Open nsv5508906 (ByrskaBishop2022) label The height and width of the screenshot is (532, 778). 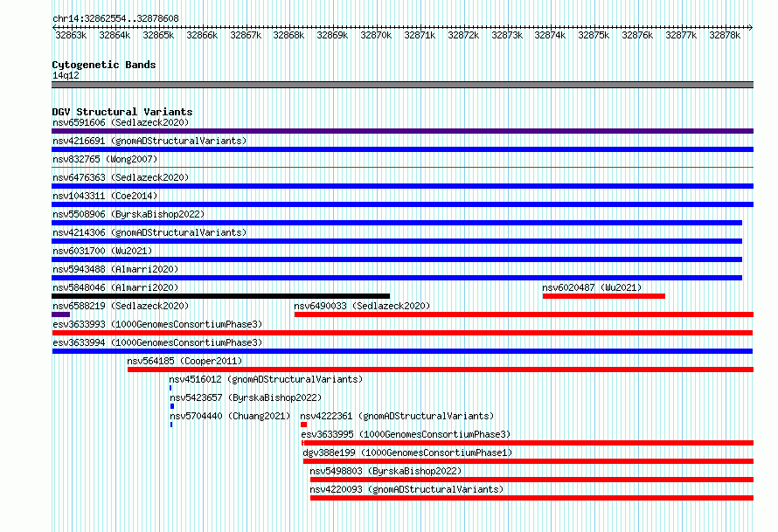[129, 214]
